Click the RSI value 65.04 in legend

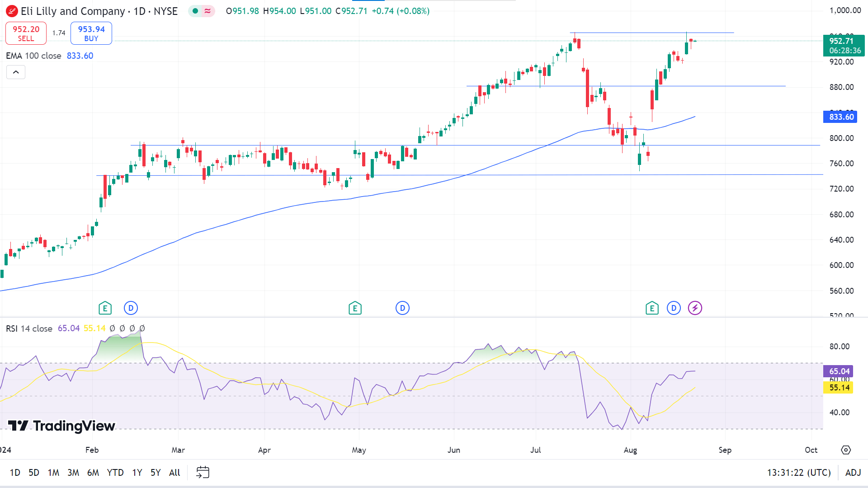click(x=69, y=328)
